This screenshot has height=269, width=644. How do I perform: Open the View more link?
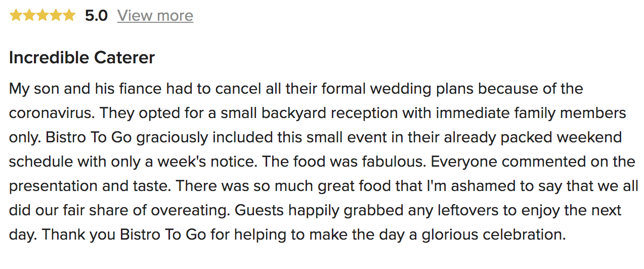[155, 16]
